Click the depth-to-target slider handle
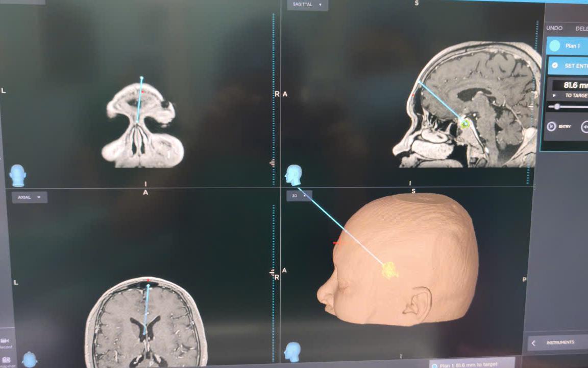The width and height of the screenshot is (588, 368). 557,107
